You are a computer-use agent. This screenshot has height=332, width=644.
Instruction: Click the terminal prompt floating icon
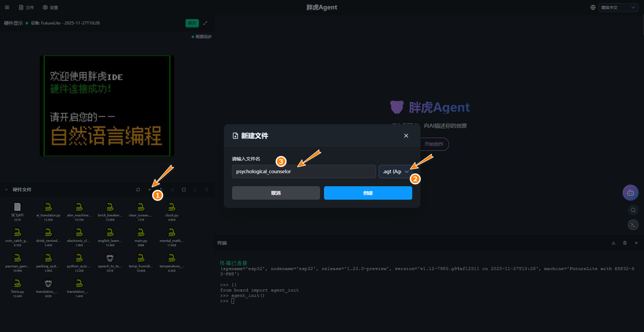tap(633, 225)
